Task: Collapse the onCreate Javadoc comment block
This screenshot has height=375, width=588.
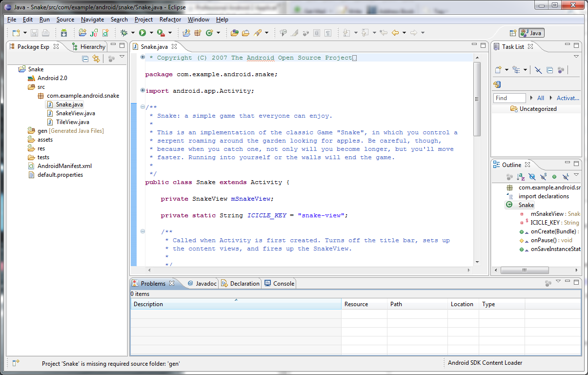Action: tap(142, 232)
